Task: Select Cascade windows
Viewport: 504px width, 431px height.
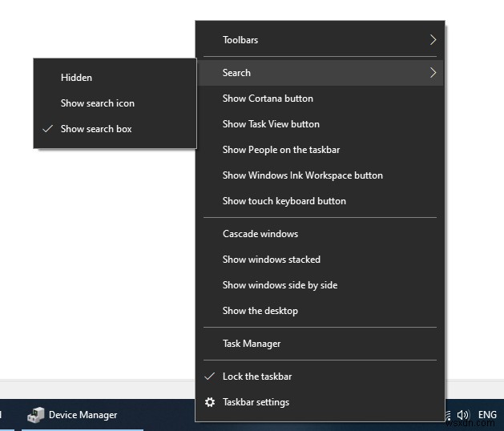Action: 260,234
